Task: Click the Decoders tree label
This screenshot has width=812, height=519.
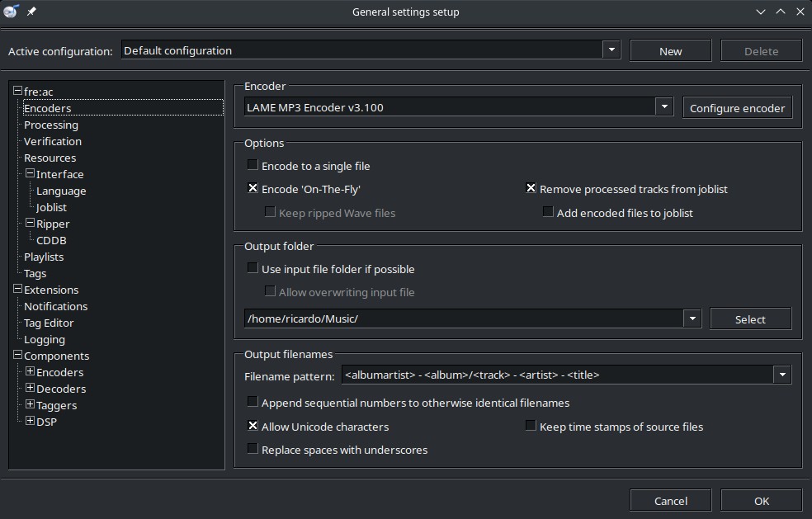Action: coord(61,389)
